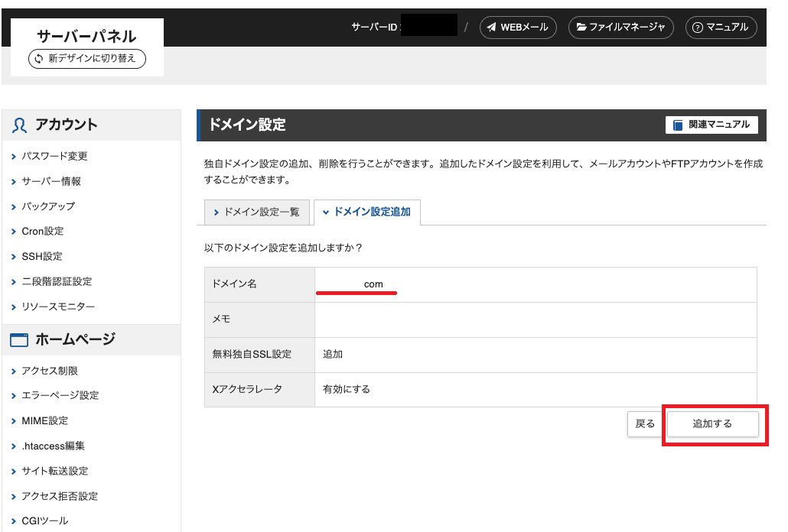Viewport: 788px width, 532px height.
Task: Click the com domain name value
Action: 373,284
